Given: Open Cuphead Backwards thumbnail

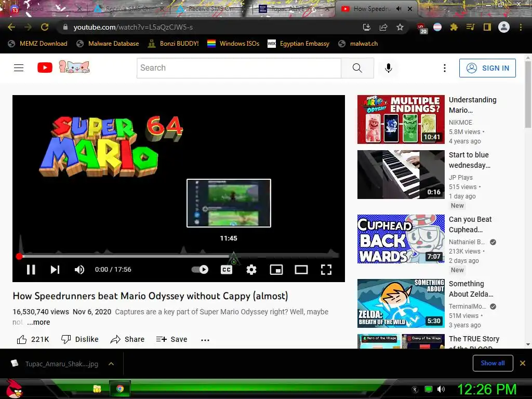Looking at the screenshot, I should (x=401, y=239).
